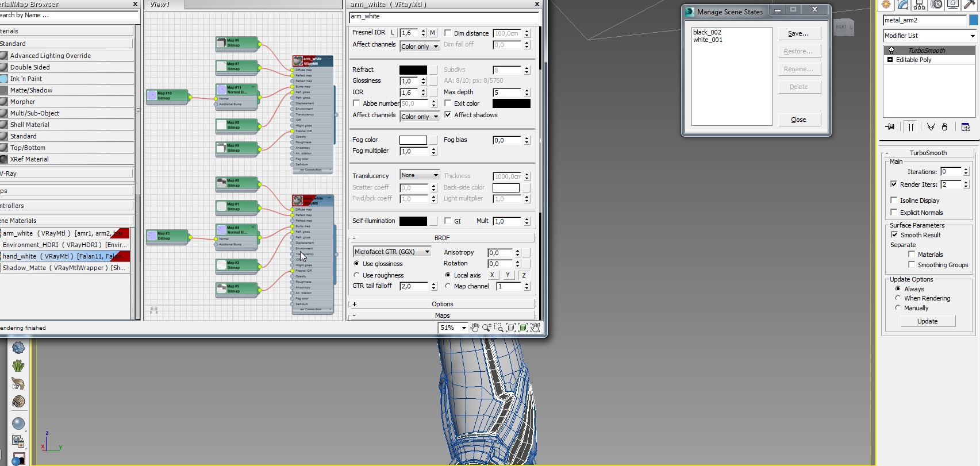The width and height of the screenshot is (980, 466).
Task: Expand the Options rollout
Action: coord(443,304)
